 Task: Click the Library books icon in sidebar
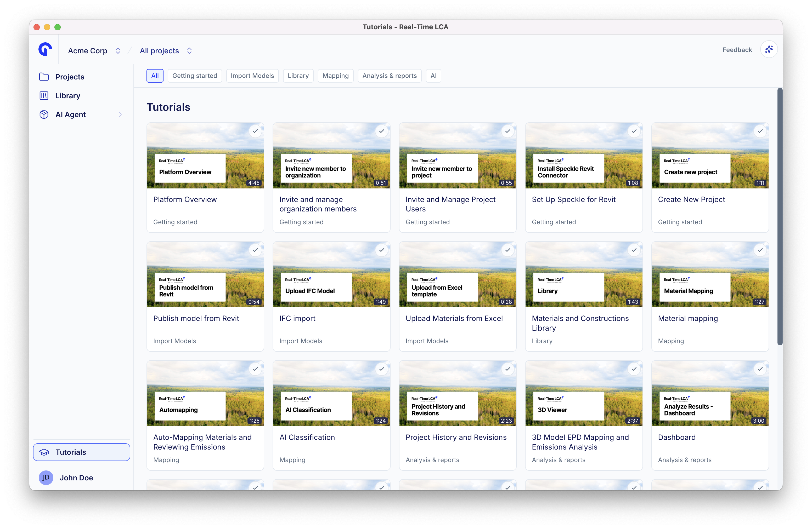[44, 95]
